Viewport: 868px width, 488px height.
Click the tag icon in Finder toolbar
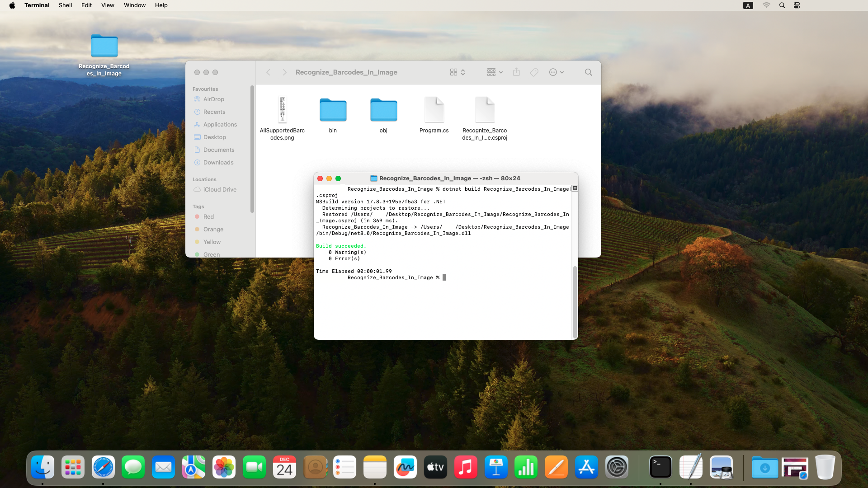point(534,72)
